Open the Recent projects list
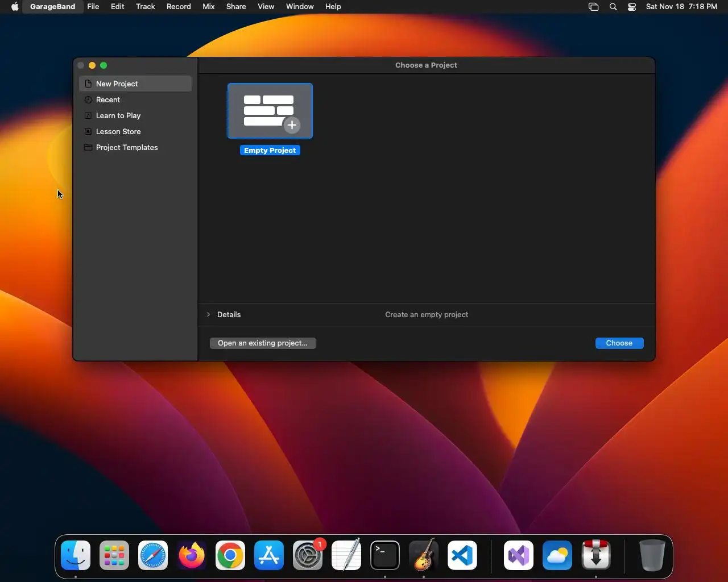The width and height of the screenshot is (728, 582). tap(135, 99)
